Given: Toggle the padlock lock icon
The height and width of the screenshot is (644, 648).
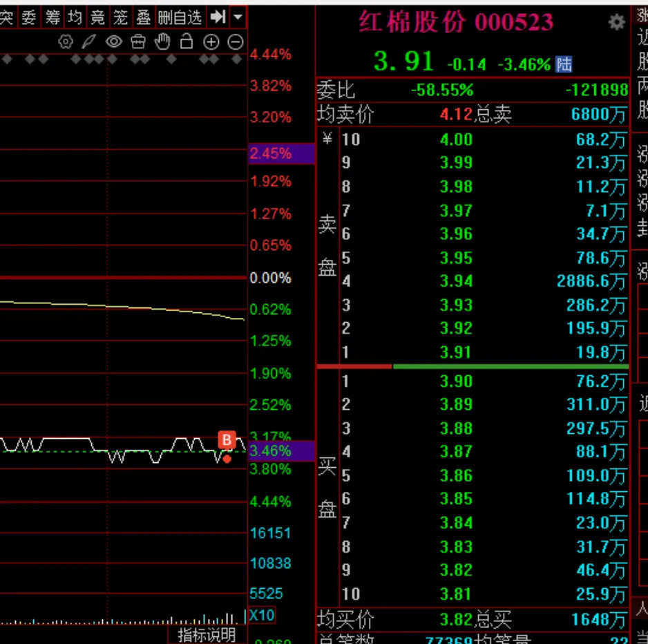Looking at the screenshot, I should [x=187, y=42].
